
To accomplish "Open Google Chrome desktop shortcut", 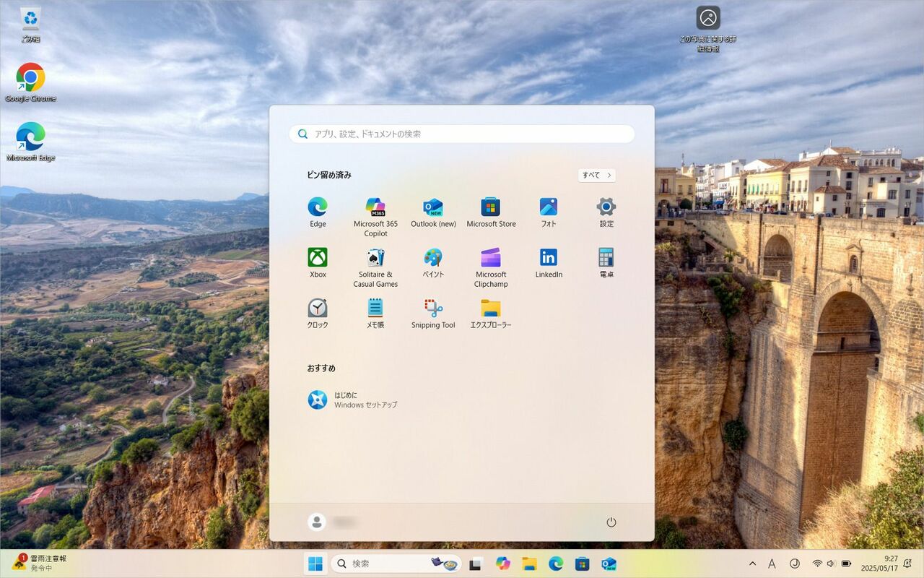I will [30, 82].
